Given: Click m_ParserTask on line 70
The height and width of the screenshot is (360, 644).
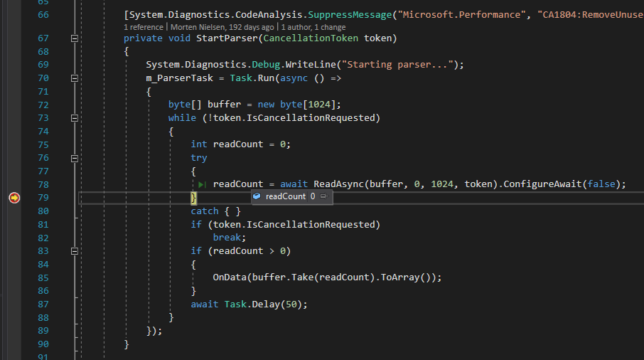Looking at the screenshot, I should 180,78.
